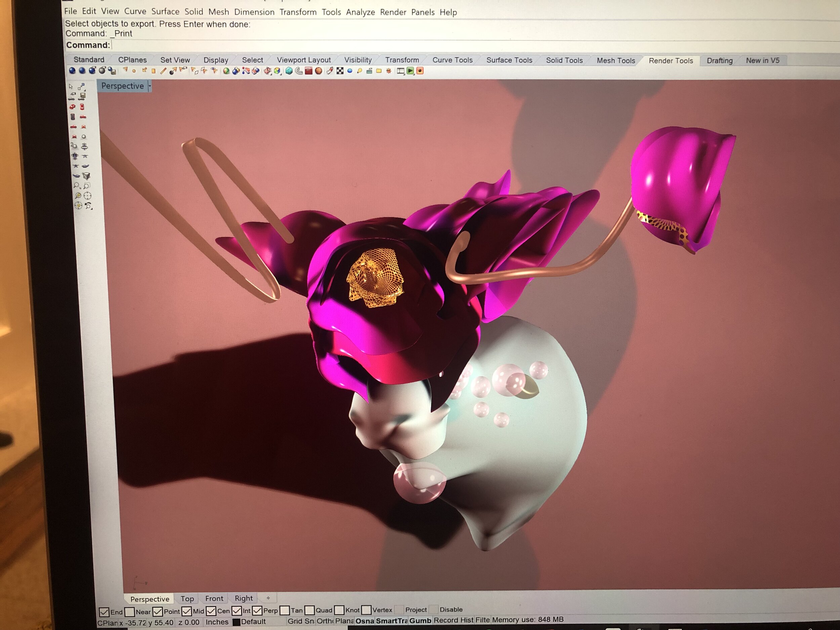Viewport: 840px width, 630px height.
Task: Open the Render menu
Action: click(x=393, y=12)
